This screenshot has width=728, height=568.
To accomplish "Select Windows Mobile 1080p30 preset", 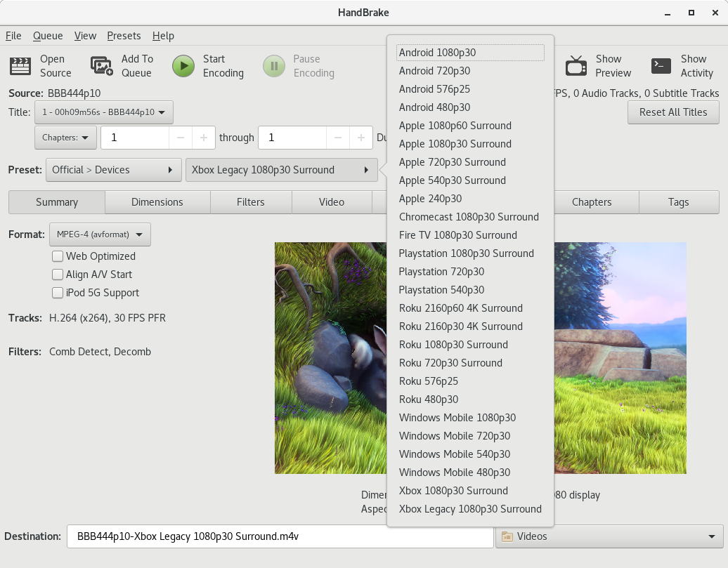I will (x=470, y=418).
